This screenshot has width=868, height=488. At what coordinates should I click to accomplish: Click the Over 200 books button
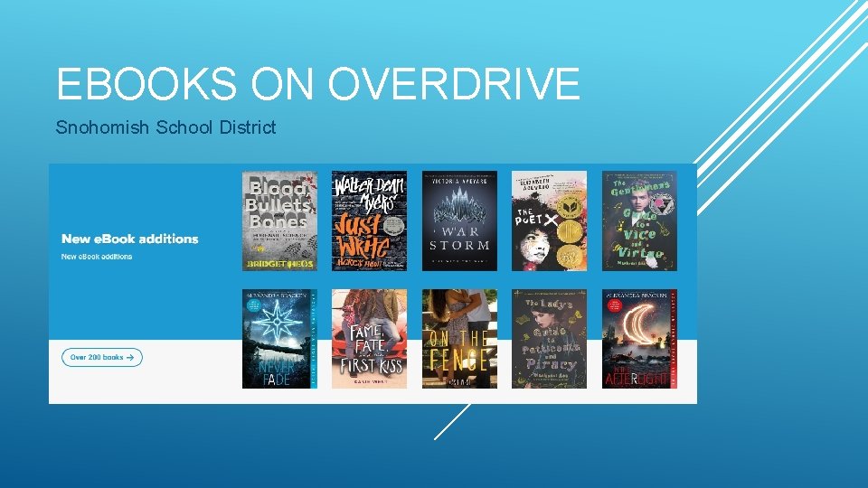coord(102,358)
